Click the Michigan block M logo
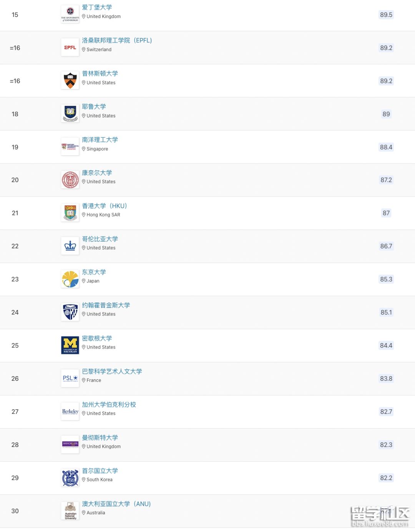415x532 pixels. [x=70, y=345]
